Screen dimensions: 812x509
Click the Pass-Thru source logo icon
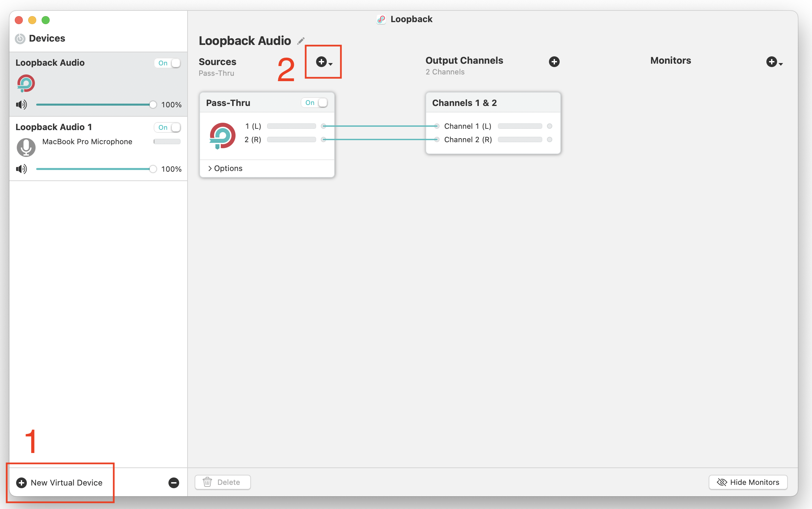(222, 136)
